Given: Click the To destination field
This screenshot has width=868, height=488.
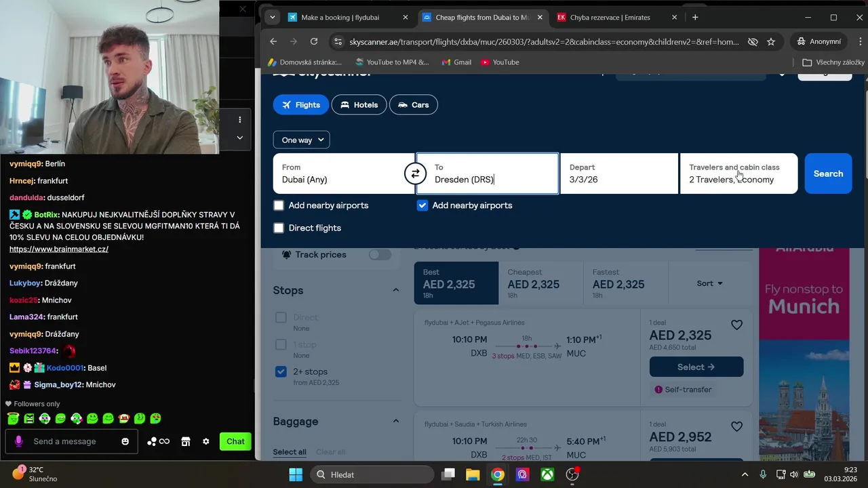Looking at the screenshot, I should click(x=488, y=174).
